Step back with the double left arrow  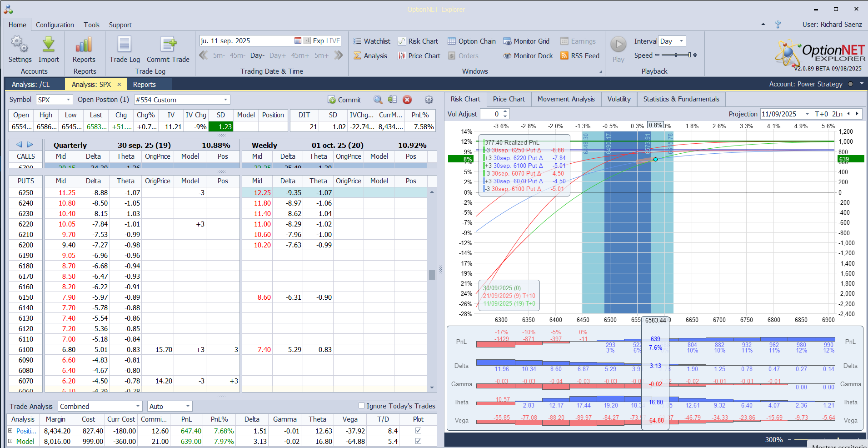(204, 55)
